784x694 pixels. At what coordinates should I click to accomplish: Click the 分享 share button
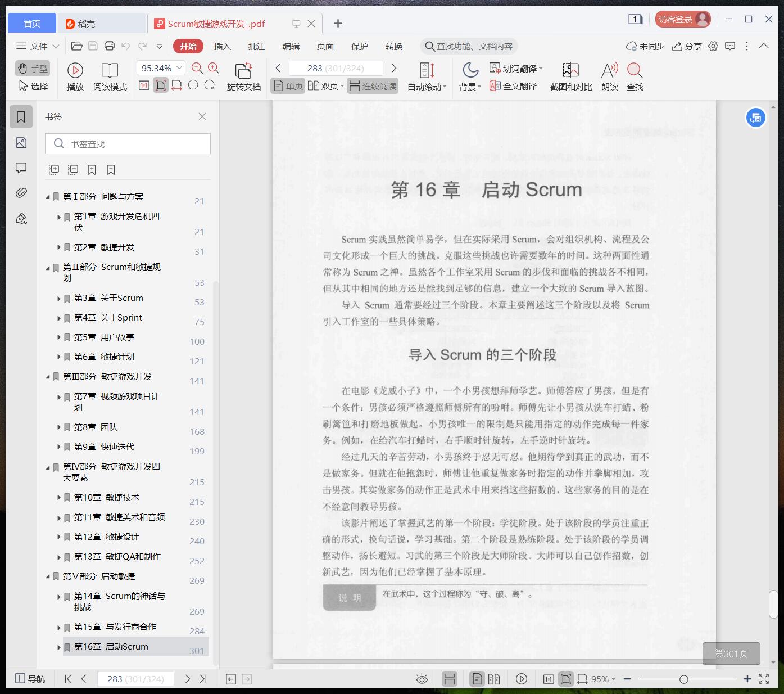(687, 46)
